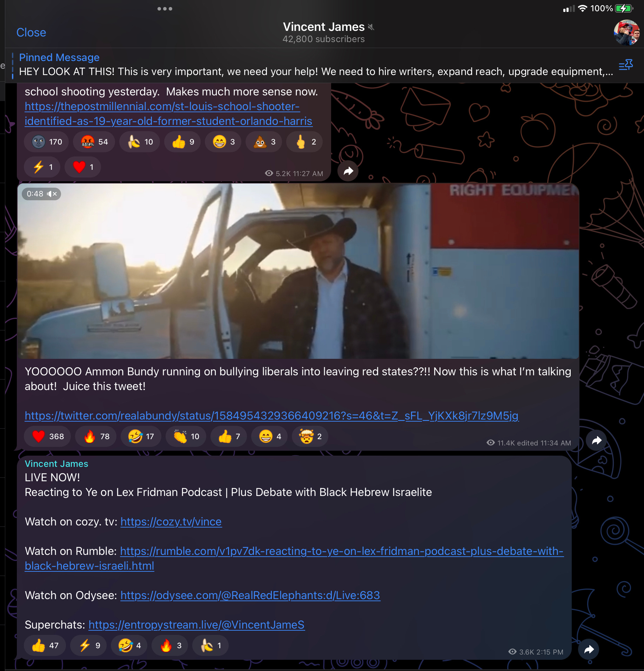Image resolution: width=644 pixels, height=671 pixels.
Task: Tap the fire reaction with 3
Action: pos(170,645)
